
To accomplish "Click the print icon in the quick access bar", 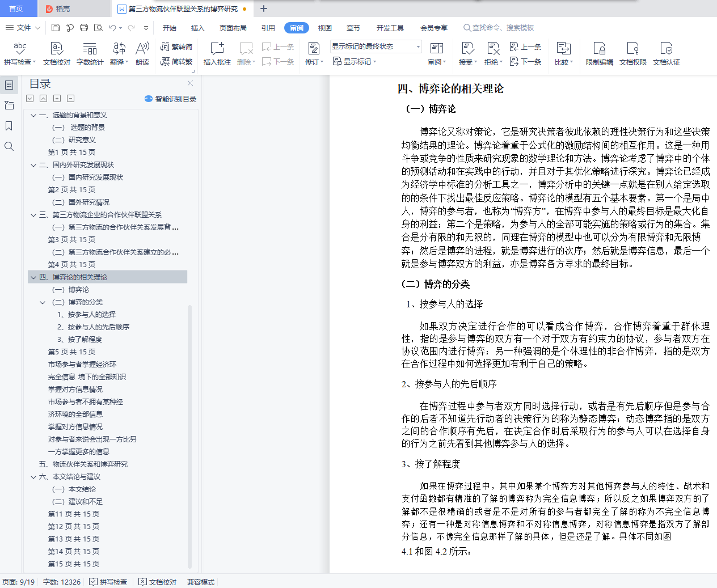I will [84, 28].
